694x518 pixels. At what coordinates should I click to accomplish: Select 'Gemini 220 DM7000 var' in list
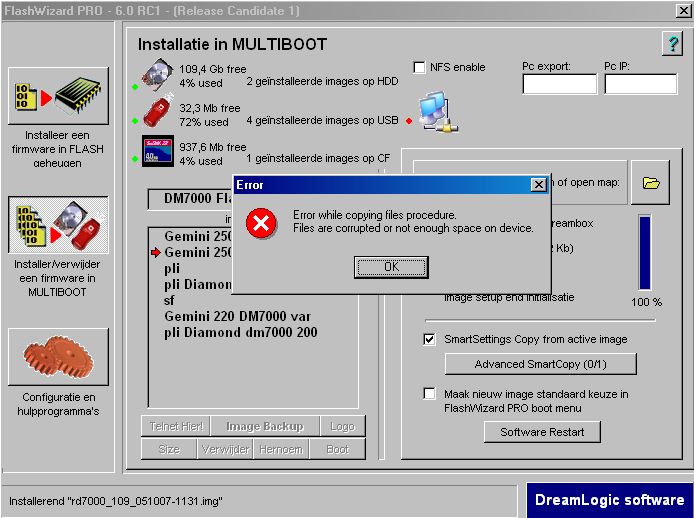pos(237,316)
